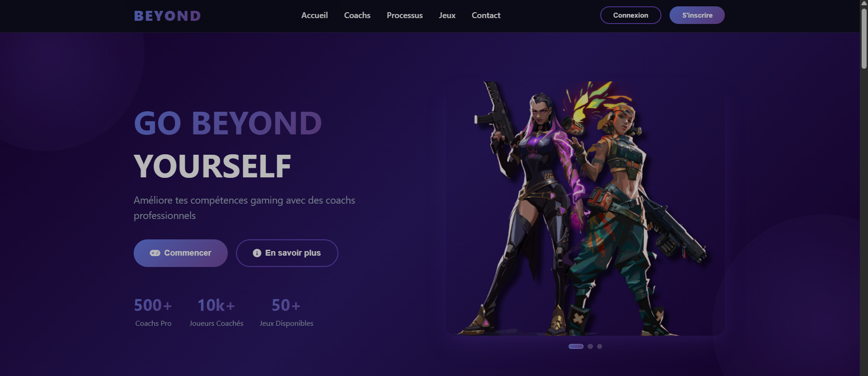Select the first active carousel indicator
The width and height of the screenshot is (868, 376).
click(x=576, y=346)
